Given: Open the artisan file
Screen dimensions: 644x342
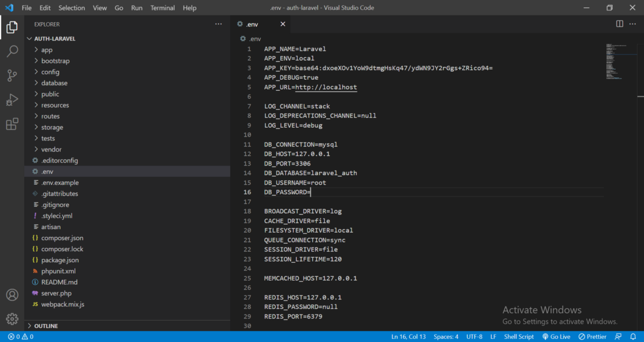Looking at the screenshot, I should [128, 227].
